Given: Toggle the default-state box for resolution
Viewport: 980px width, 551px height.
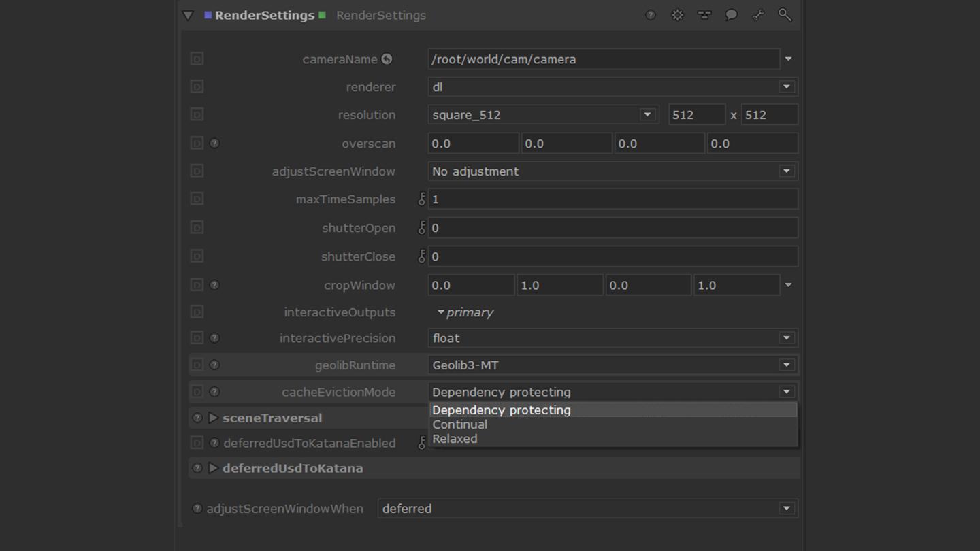Looking at the screenshot, I should pyautogui.click(x=197, y=115).
